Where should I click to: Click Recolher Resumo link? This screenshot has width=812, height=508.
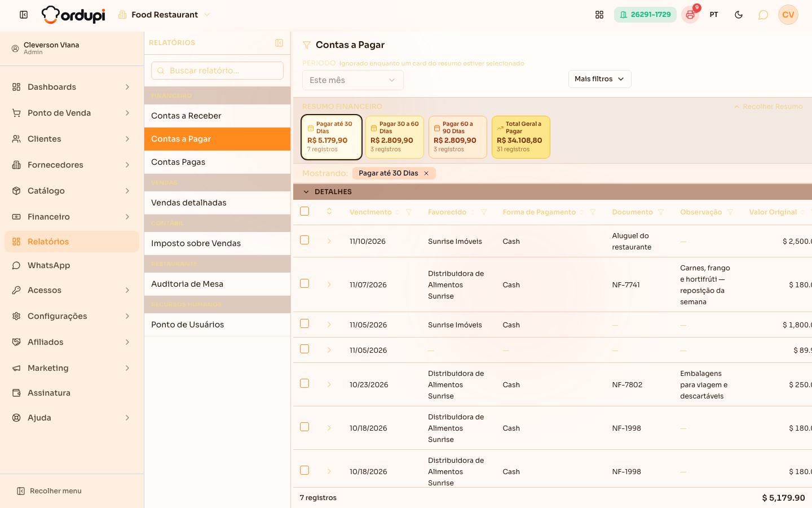(x=768, y=107)
